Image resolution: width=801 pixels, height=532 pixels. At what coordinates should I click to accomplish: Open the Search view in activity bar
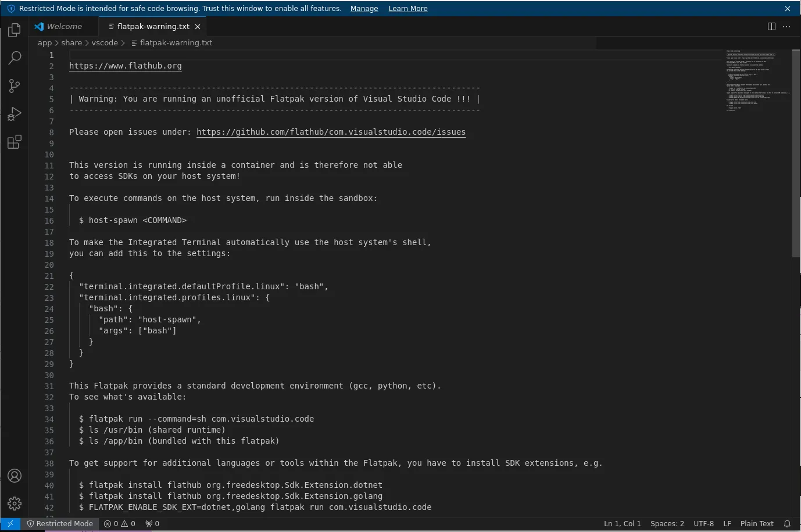tap(15, 58)
